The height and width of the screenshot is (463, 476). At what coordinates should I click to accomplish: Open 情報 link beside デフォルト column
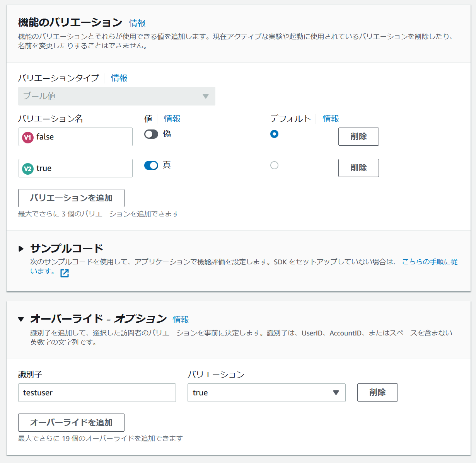pyautogui.click(x=331, y=119)
